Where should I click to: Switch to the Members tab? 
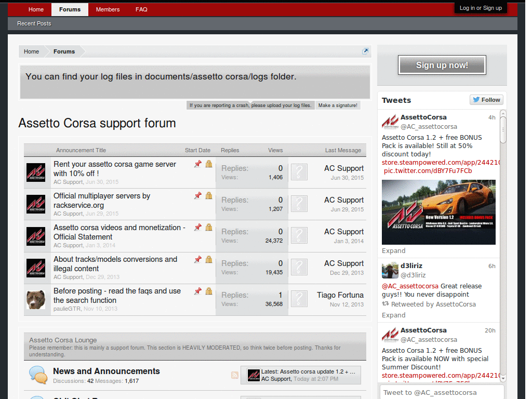[x=108, y=9]
